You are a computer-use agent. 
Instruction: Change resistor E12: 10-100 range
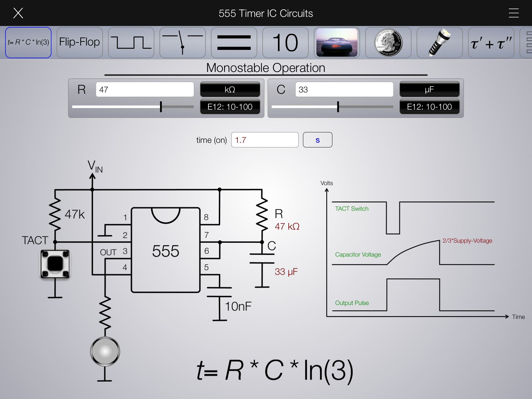230,107
